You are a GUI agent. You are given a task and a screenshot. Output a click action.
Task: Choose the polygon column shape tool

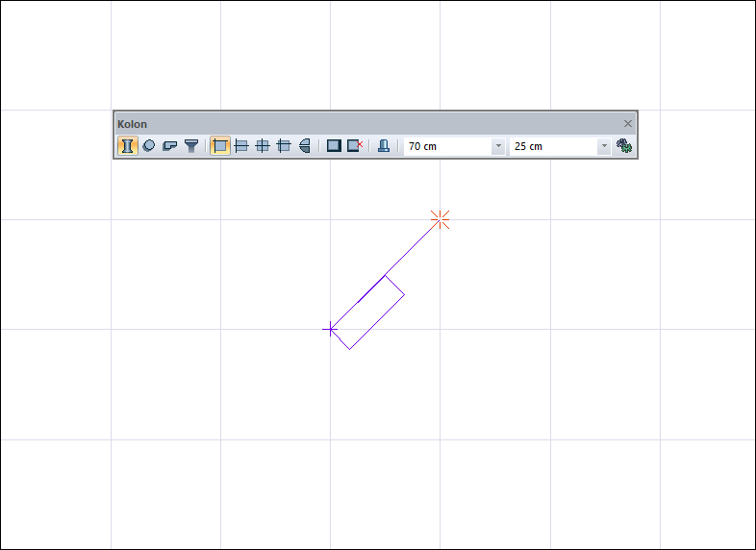click(170, 146)
